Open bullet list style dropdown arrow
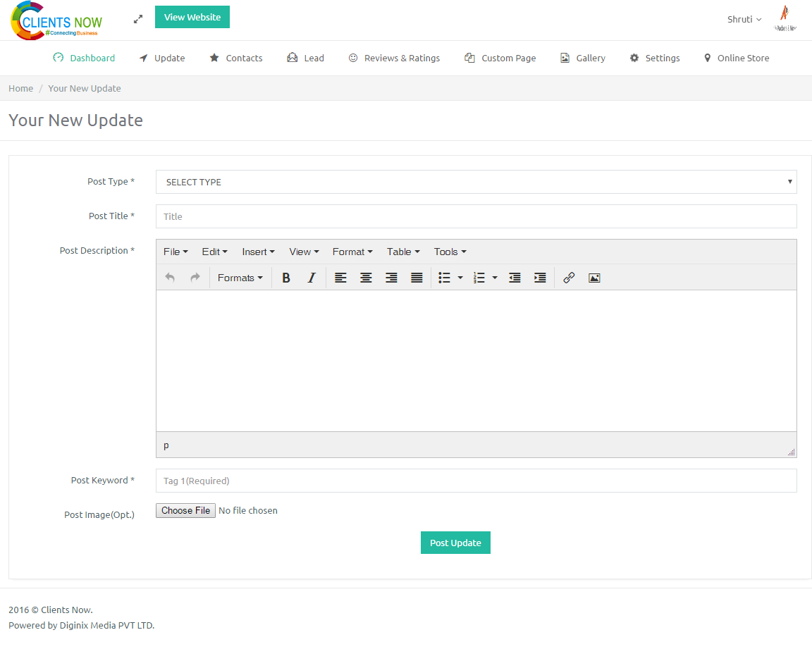 (460, 278)
